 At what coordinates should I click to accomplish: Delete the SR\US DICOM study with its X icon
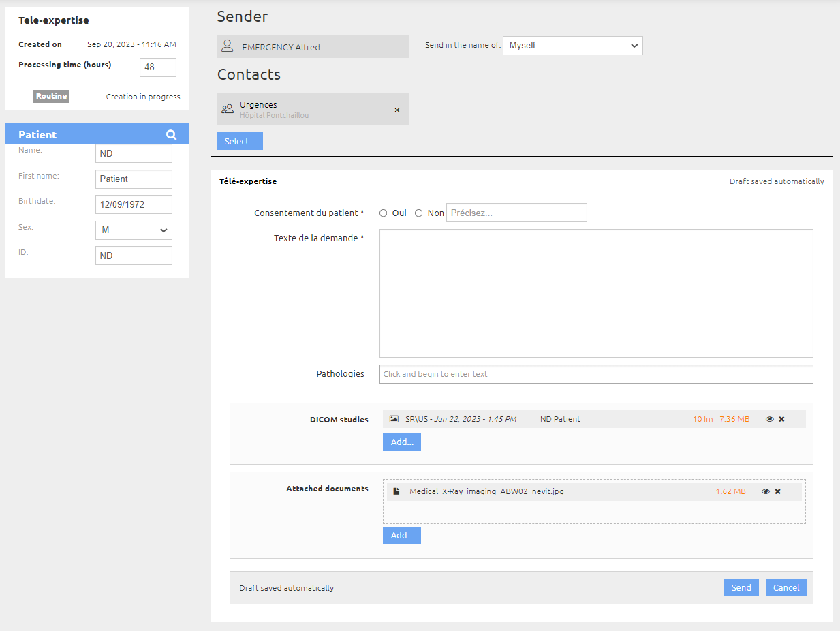(781, 419)
